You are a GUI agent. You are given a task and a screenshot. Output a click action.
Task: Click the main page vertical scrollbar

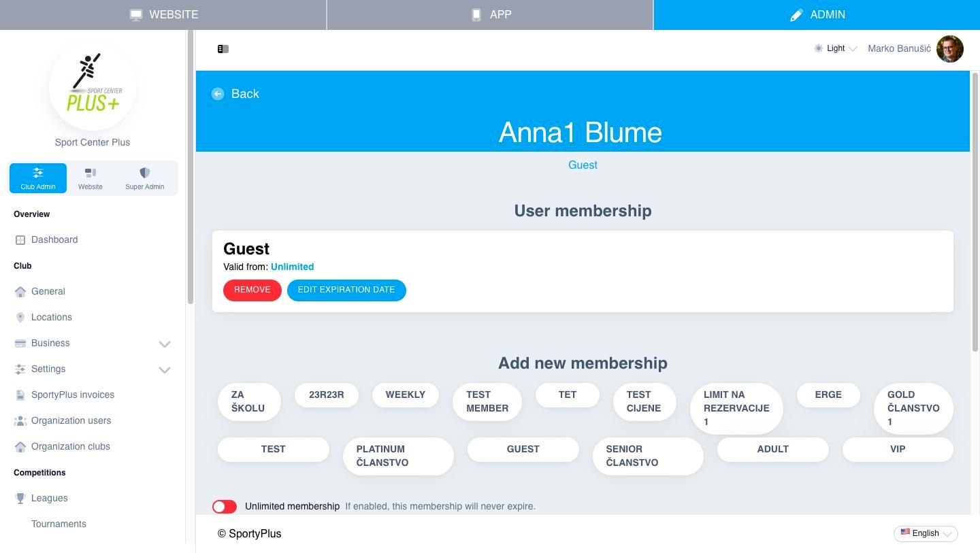point(976,211)
